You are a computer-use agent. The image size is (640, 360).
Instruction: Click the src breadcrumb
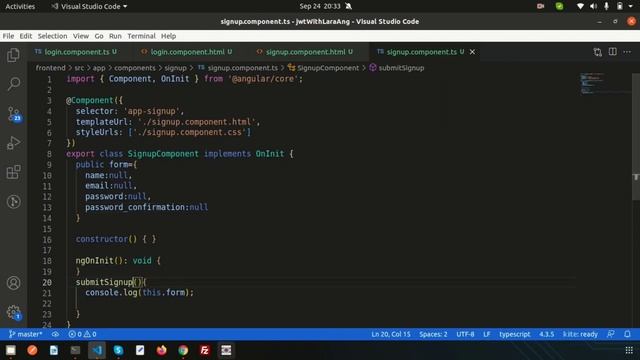point(79,68)
